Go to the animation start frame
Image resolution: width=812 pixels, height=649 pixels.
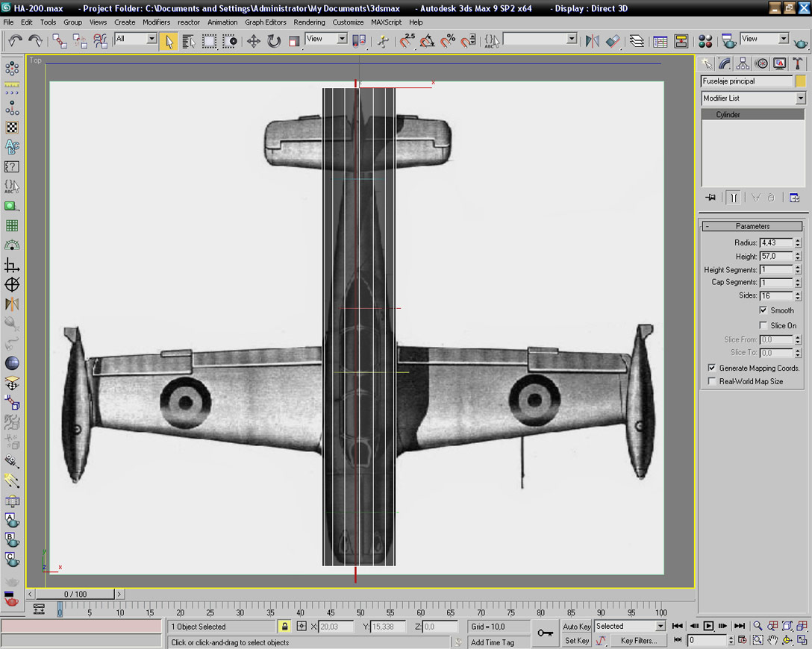click(x=678, y=626)
